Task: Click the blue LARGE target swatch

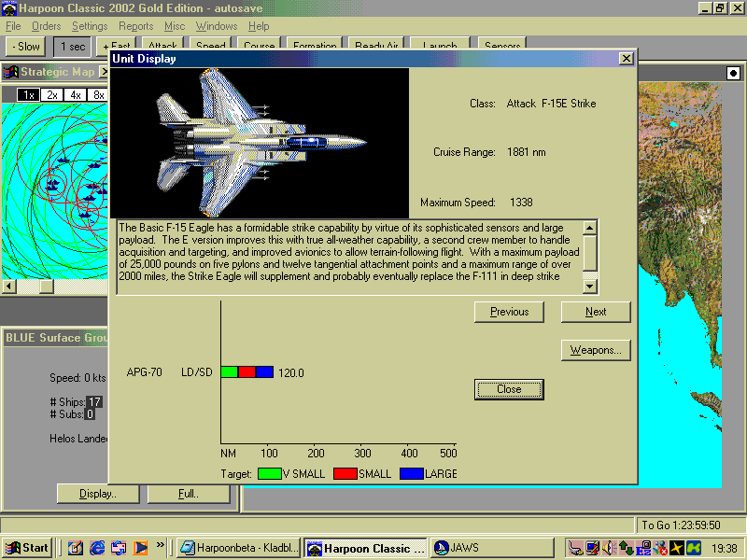Action: tap(412, 474)
